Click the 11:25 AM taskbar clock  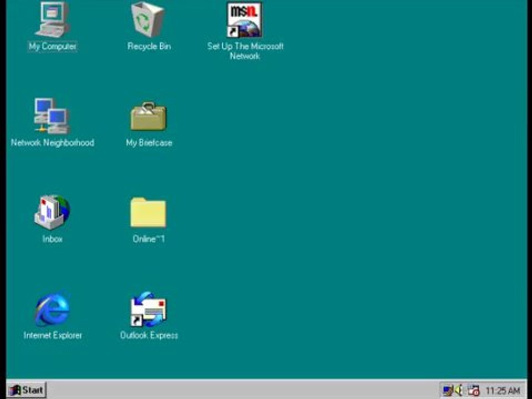(x=503, y=391)
